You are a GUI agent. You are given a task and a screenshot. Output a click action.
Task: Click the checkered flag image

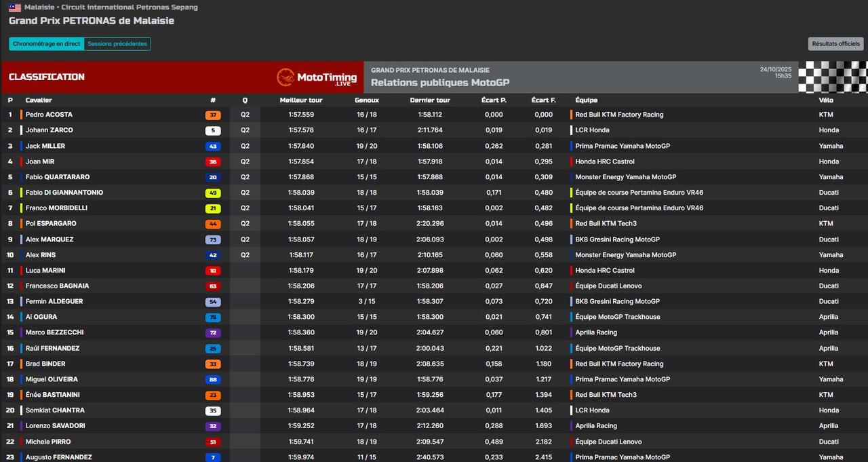coord(833,77)
